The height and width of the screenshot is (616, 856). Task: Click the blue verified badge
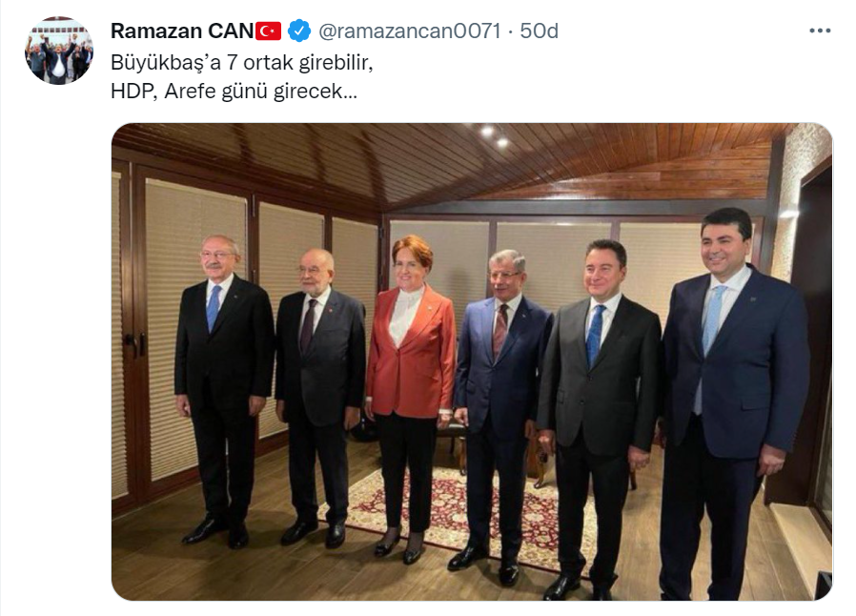coord(299,31)
